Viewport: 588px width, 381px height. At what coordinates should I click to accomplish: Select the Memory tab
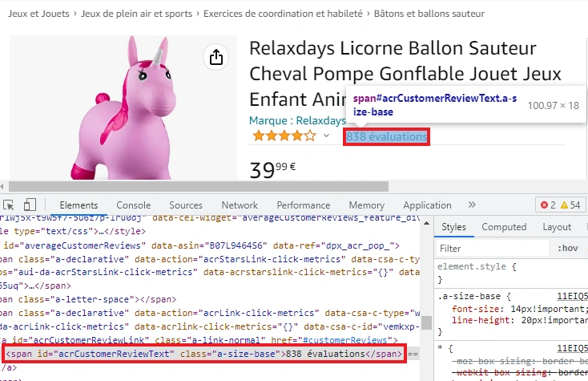click(x=367, y=205)
